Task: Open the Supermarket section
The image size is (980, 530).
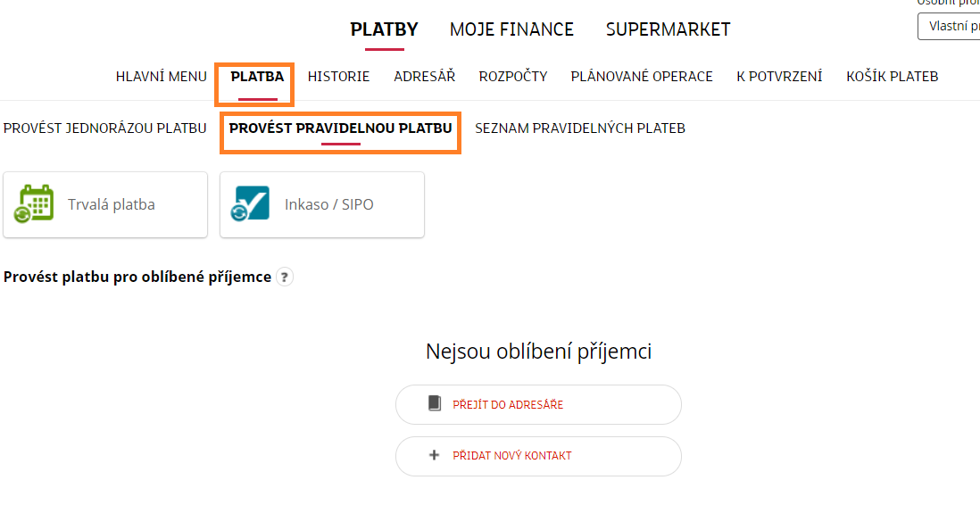Action: pyautogui.click(x=668, y=29)
